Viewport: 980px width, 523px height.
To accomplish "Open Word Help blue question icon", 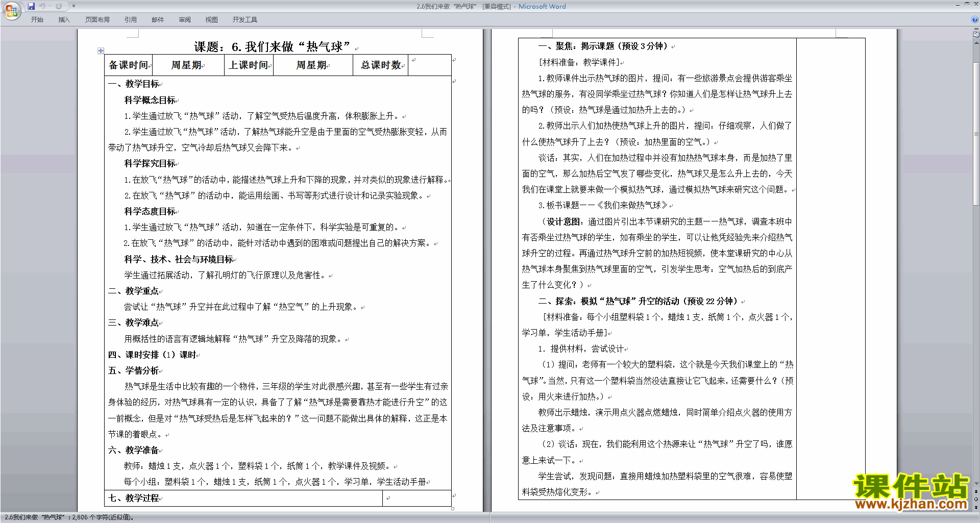I will coord(975,19).
